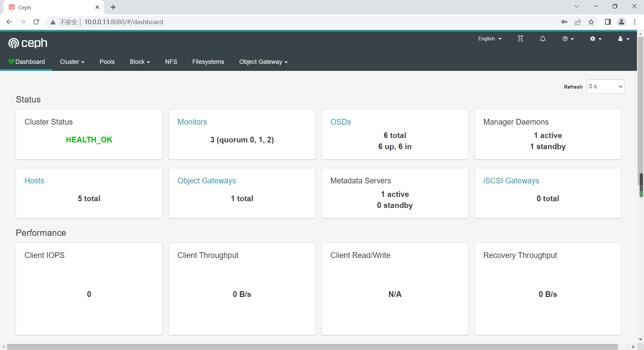Open the Pools page
644x350 pixels.
tap(107, 62)
